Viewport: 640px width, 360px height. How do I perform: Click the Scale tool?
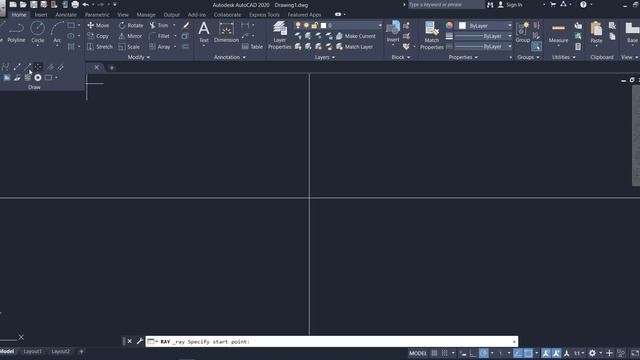129,47
